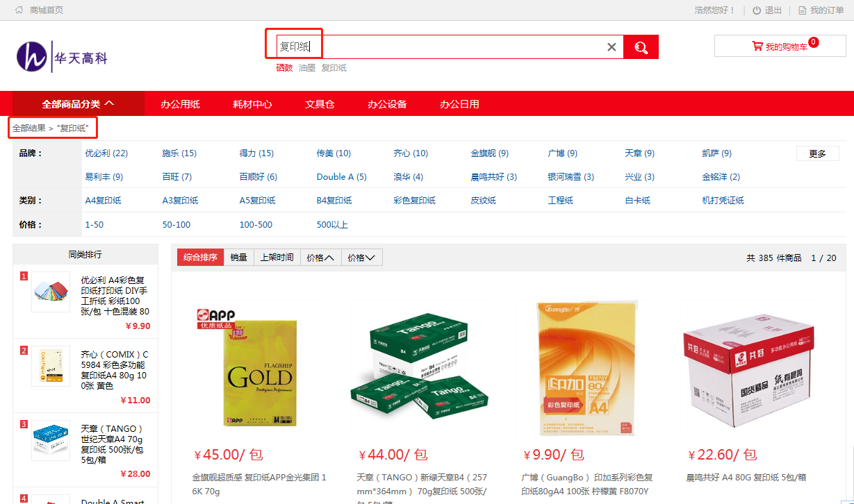Click the order document icon beside 我的订单
This screenshot has height=504, width=854.
point(803,10)
